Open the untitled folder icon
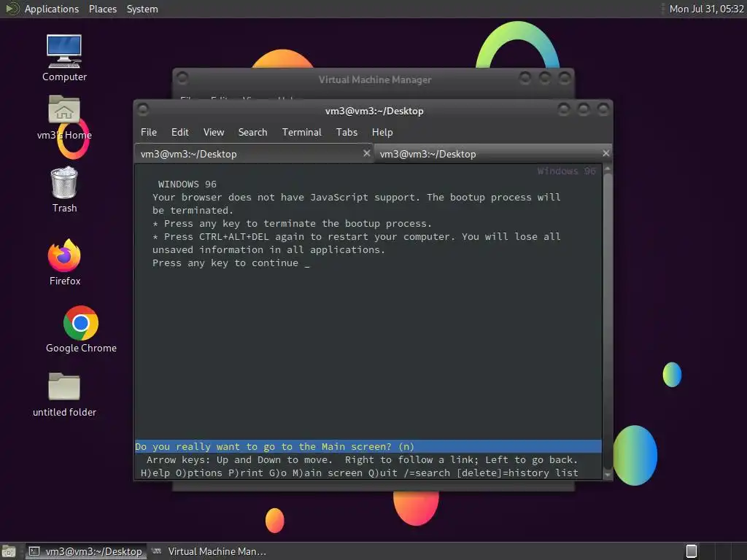747x560 pixels. [x=64, y=394]
